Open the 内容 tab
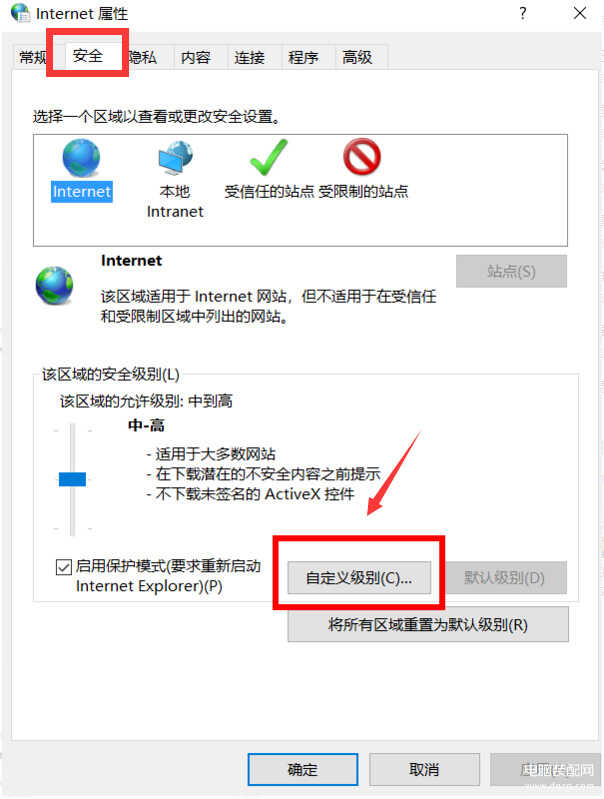This screenshot has height=799, width=604. [x=196, y=57]
